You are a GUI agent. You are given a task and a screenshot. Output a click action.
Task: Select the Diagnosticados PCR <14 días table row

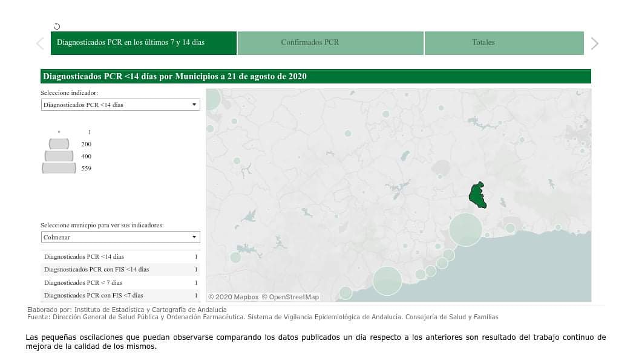pos(120,257)
